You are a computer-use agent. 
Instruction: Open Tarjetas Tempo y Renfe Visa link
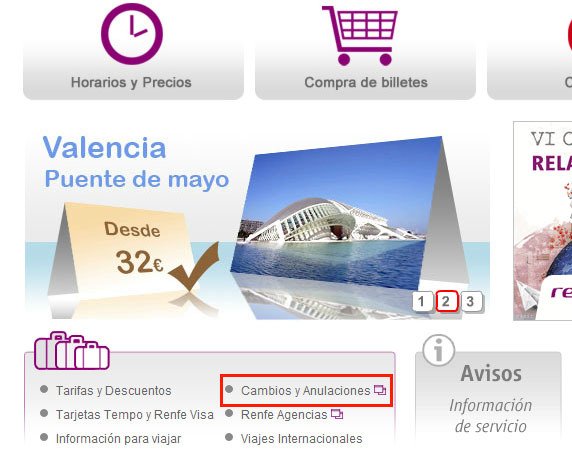(x=135, y=415)
